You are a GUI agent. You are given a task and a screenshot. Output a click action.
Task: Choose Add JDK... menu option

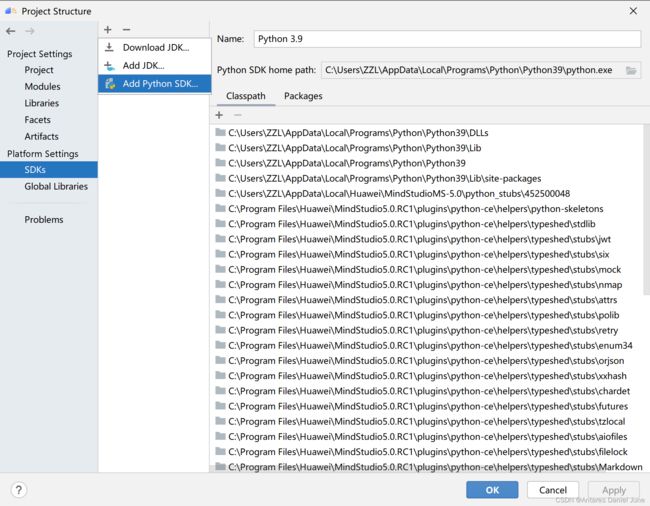coord(155,65)
